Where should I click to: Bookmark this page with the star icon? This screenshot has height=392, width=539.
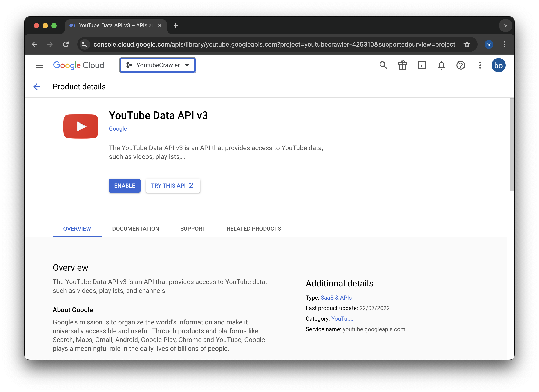click(x=467, y=44)
